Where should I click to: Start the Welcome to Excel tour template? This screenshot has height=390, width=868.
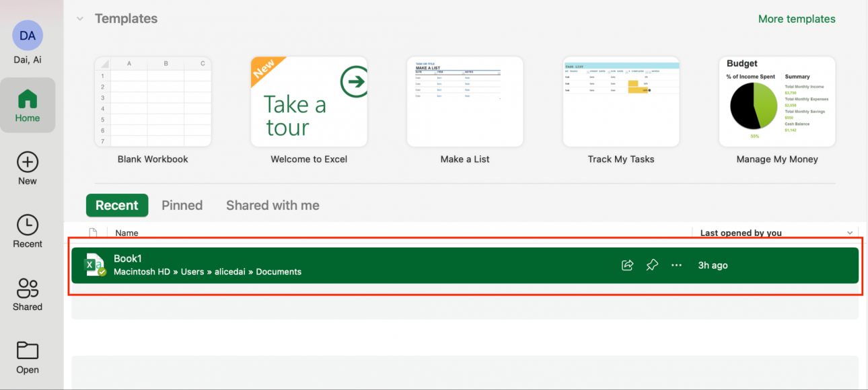pyautogui.click(x=309, y=102)
